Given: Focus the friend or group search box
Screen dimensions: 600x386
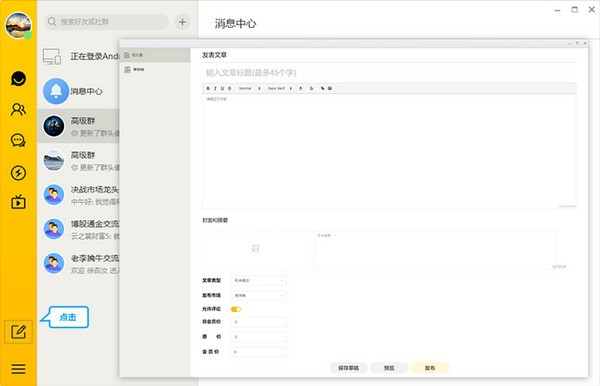Looking at the screenshot, I should 107,22.
